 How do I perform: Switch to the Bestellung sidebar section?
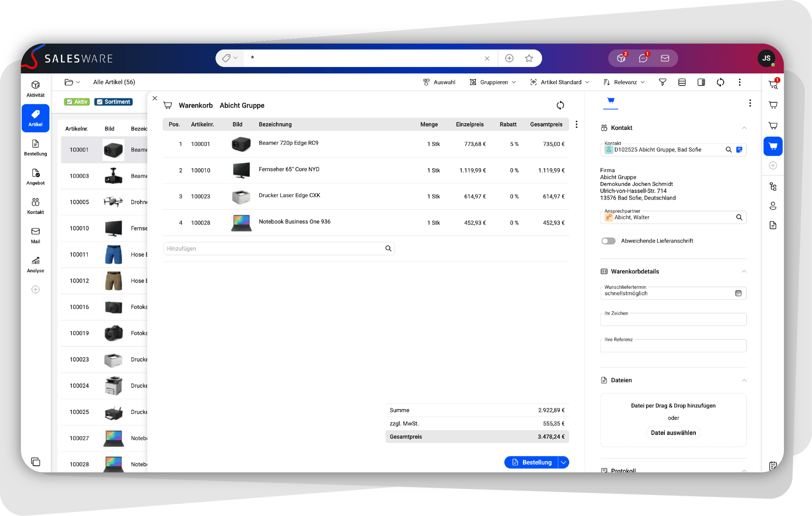click(x=35, y=147)
